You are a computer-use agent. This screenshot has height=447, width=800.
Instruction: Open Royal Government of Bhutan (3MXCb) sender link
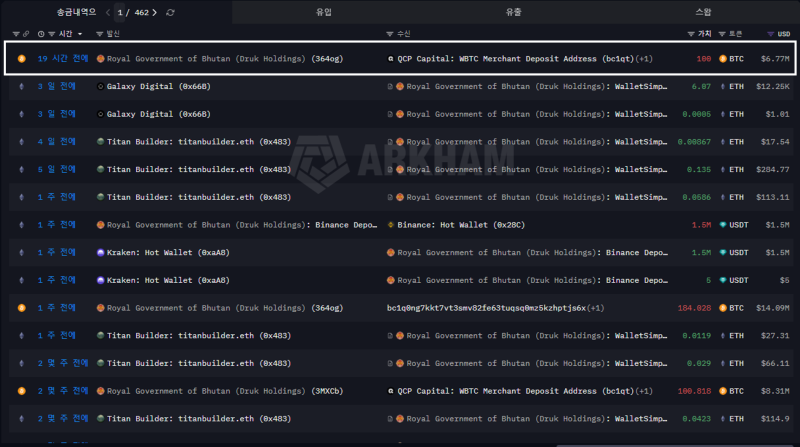pyautogui.click(x=225, y=391)
